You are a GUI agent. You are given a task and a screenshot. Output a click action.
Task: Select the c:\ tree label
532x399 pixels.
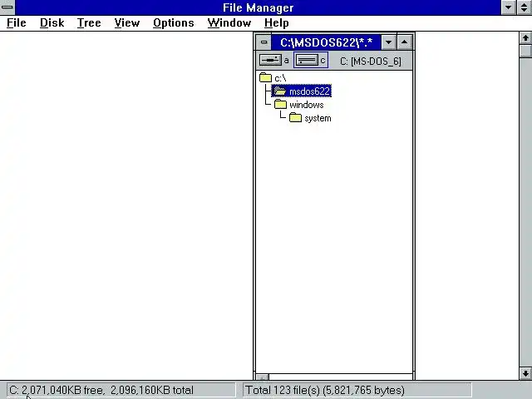click(280, 78)
